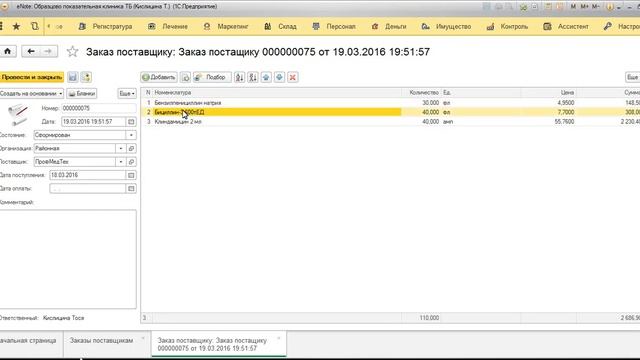Open the Регистратура menu section
The width and height of the screenshot is (640, 360).
(105, 27)
